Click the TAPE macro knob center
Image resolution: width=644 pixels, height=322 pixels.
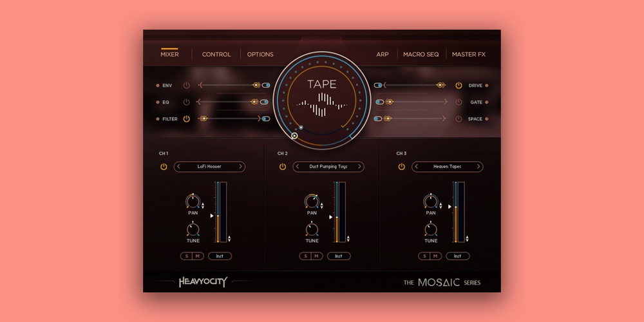pos(321,100)
